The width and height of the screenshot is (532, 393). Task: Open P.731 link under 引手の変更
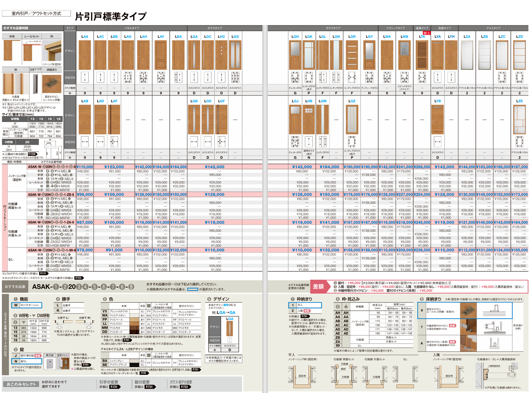(114, 387)
